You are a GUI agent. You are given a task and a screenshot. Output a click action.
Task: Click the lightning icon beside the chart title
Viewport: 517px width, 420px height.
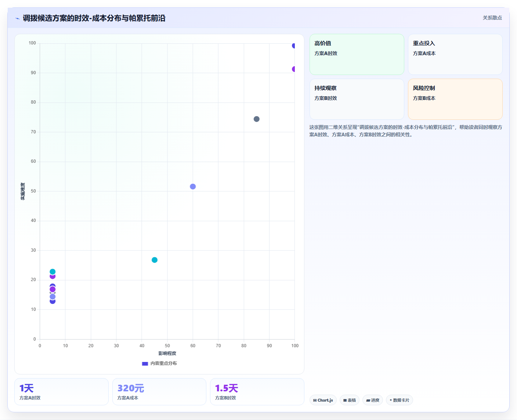click(17, 18)
